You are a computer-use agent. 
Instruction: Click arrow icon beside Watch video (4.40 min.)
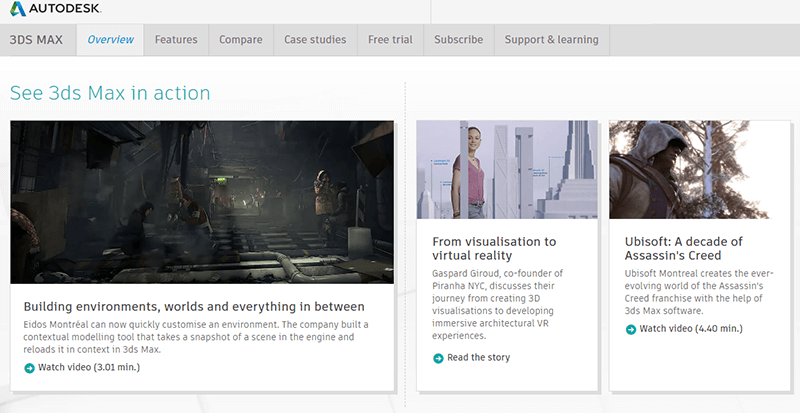point(631,329)
